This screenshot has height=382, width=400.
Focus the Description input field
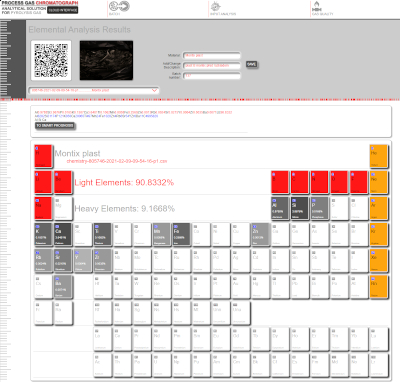coord(212,66)
